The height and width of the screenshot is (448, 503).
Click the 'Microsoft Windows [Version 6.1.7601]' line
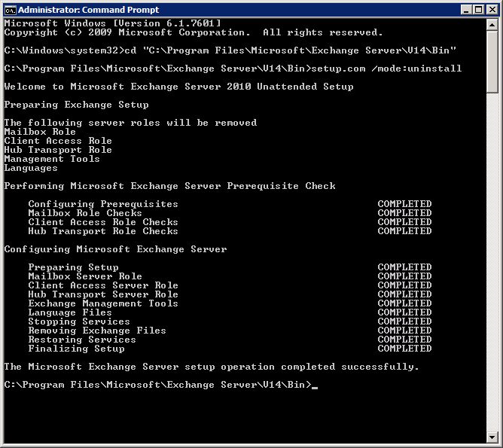click(x=113, y=23)
